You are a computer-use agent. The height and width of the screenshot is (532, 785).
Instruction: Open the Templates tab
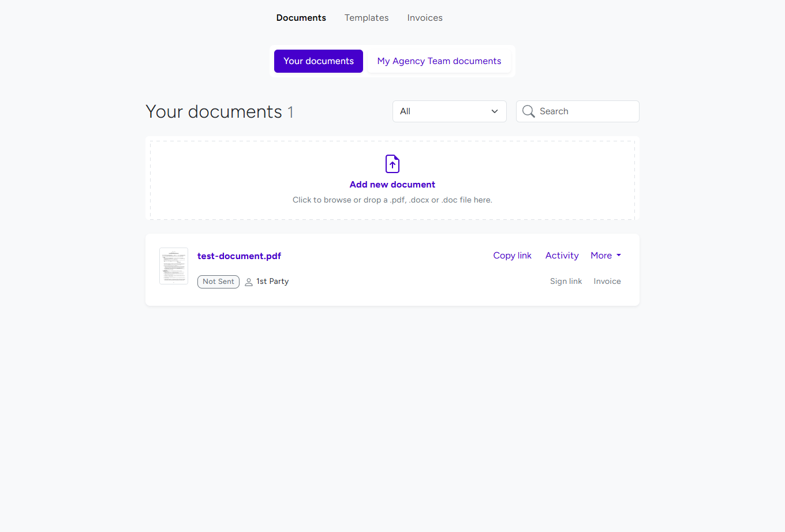[366, 18]
